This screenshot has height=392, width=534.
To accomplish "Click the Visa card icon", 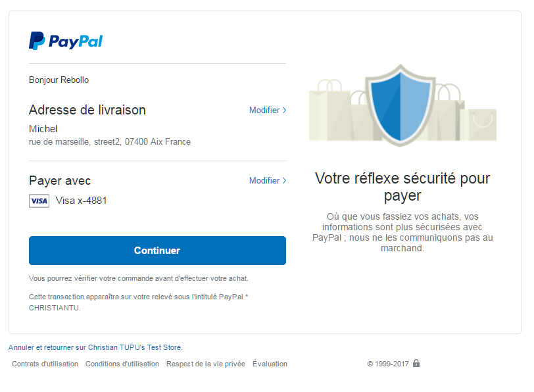I will click(x=39, y=201).
